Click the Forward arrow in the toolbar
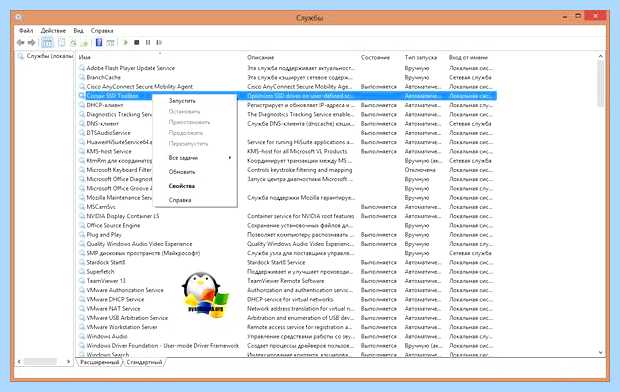 pyautogui.click(x=32, y=42)
